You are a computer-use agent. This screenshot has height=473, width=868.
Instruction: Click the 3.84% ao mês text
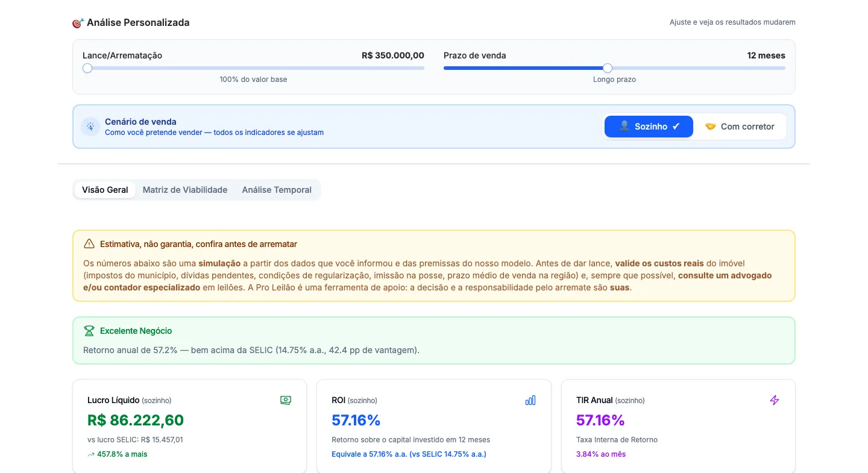pyautogui.click(x=601, y=454)
